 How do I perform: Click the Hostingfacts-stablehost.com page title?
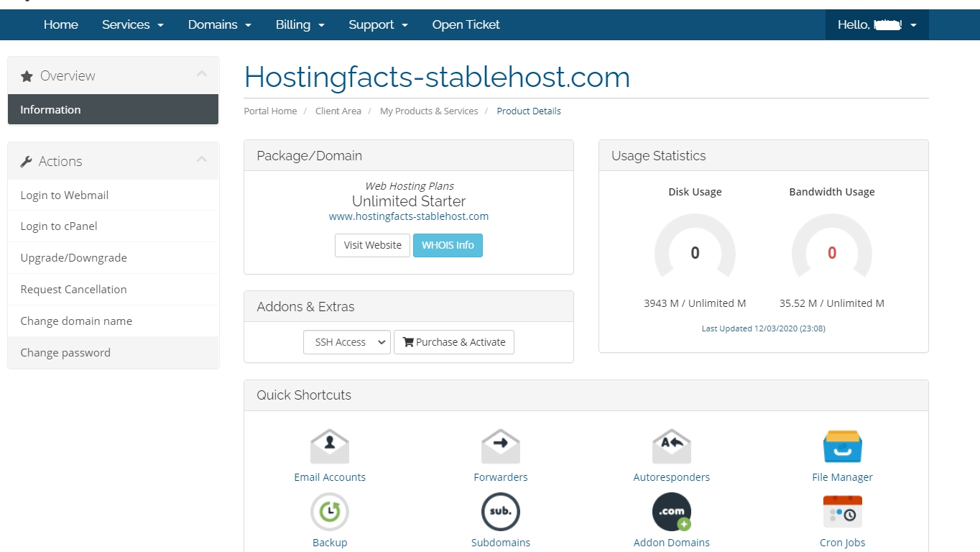coord(437,77)
